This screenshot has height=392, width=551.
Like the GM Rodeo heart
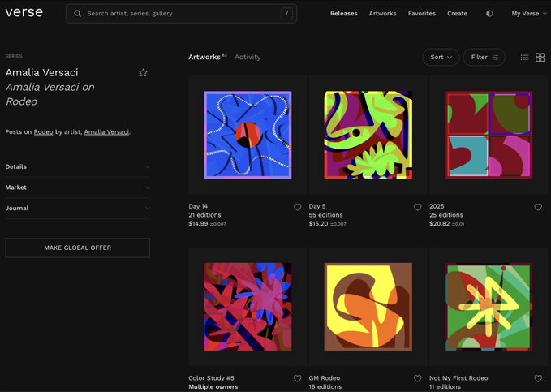[417, 378]
